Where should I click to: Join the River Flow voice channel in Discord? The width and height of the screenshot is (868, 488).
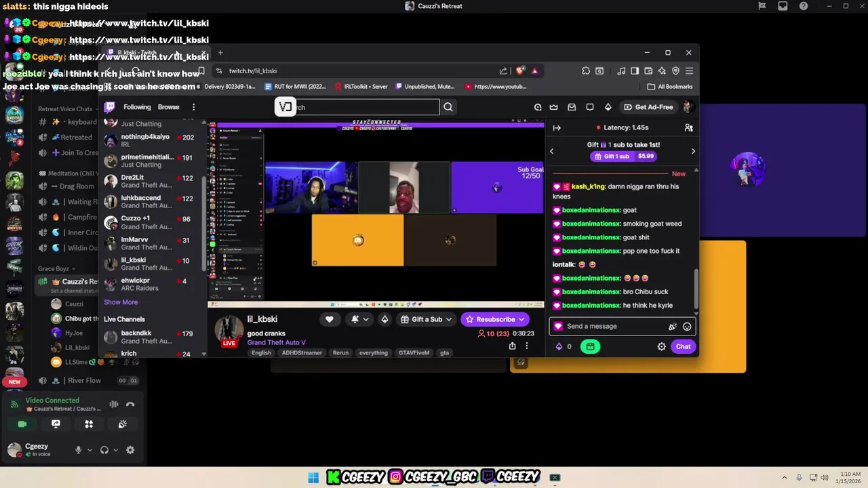pos(88,381)
